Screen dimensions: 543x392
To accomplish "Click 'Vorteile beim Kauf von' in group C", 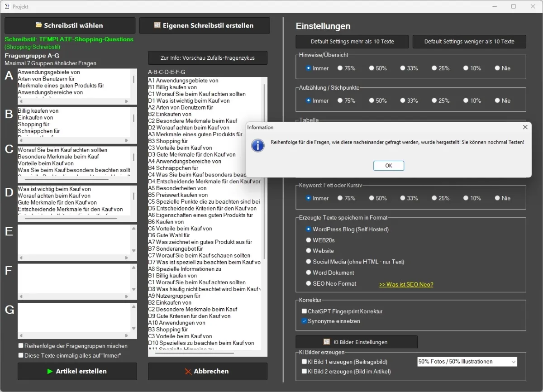I will [x=46, y=163].
